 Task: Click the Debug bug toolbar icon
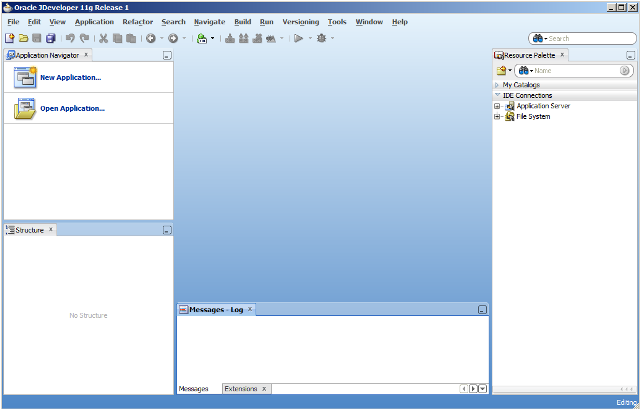pos(322,38)
